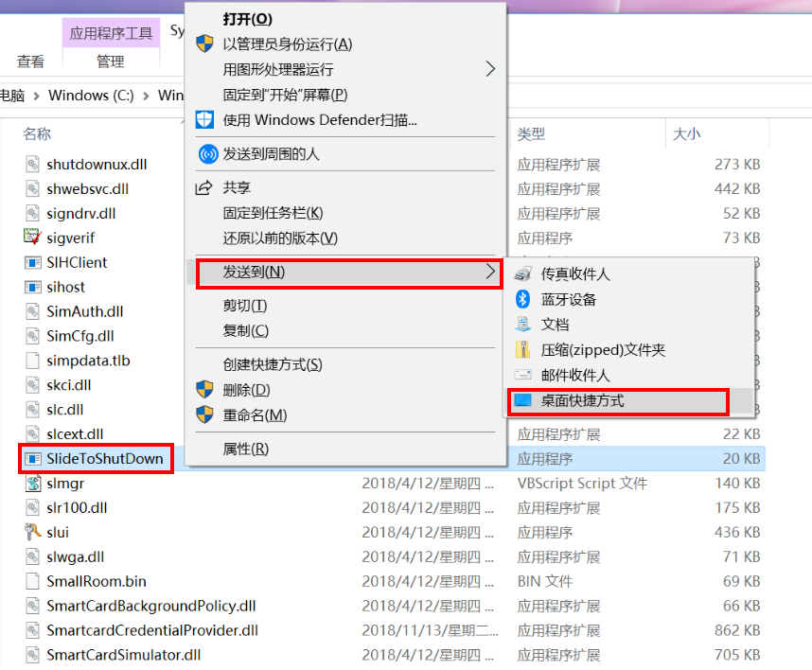The height and width of the screenshot is (670, 812).
Task: Click the sigverif file icon
Action: (32, 238)
